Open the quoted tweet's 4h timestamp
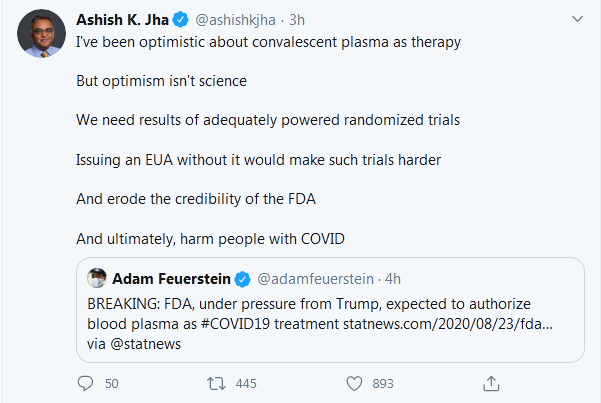The width and height of the screenshot is (601, 403). pyautogui.click(x=390, y=278)
